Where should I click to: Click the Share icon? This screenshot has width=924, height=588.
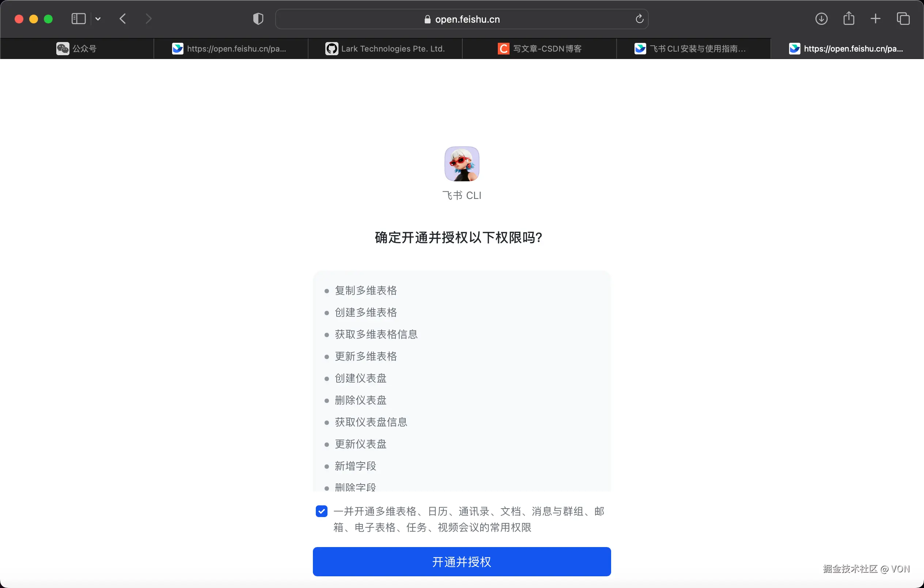849,19
